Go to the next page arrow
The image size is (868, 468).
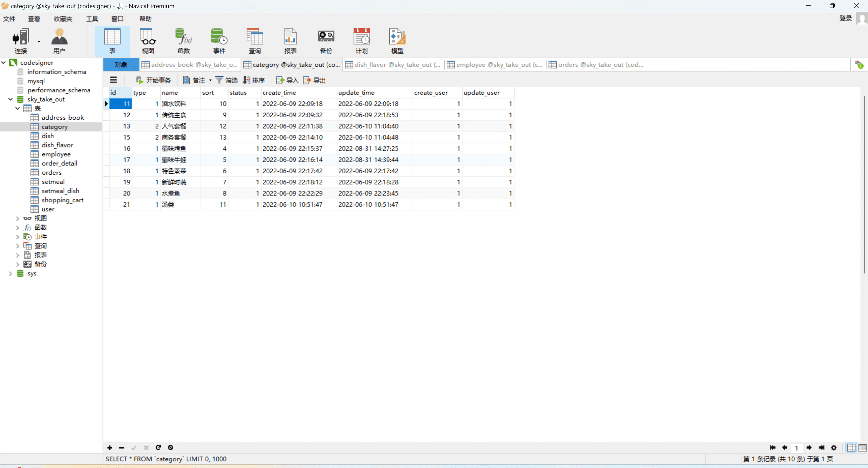(809, 448)
